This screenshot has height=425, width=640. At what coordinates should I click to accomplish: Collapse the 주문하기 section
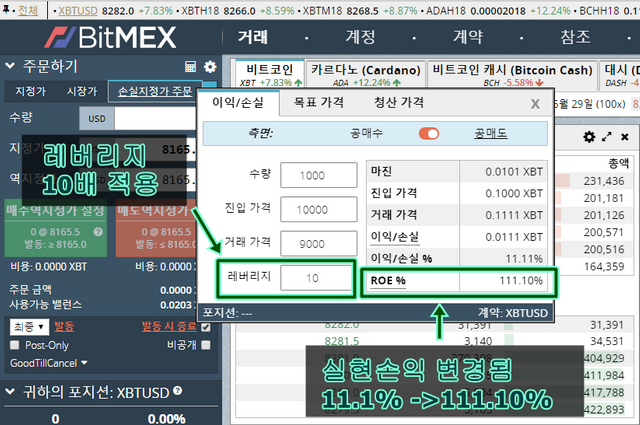(x=10, y=65)
